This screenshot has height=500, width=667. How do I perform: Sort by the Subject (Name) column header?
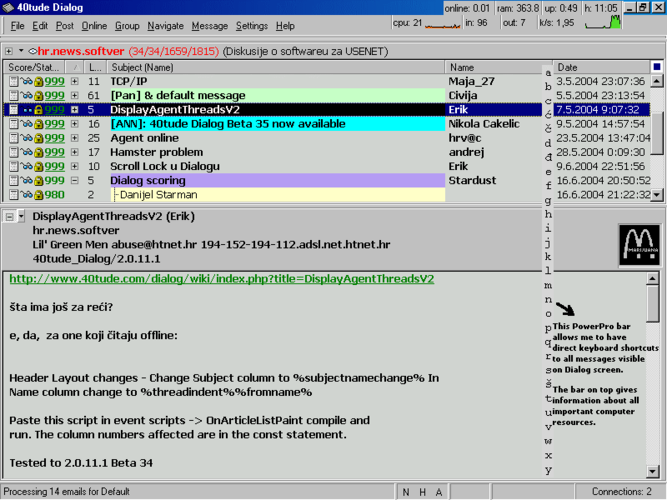click(x=276, y=67)
